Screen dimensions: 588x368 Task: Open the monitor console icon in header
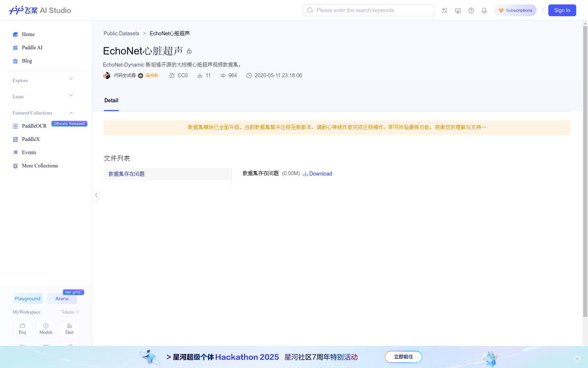point(458,10)
